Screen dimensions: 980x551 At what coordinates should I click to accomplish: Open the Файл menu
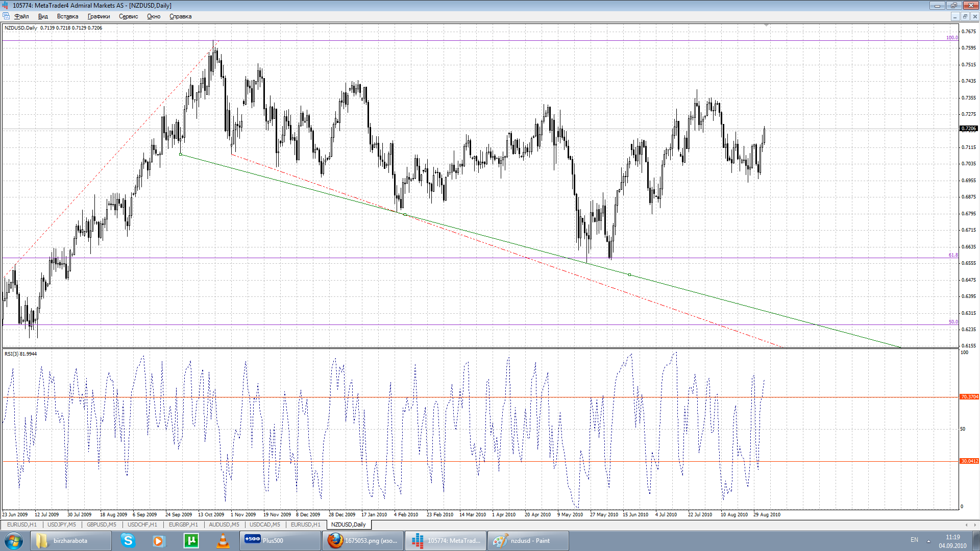click(22, 16)
